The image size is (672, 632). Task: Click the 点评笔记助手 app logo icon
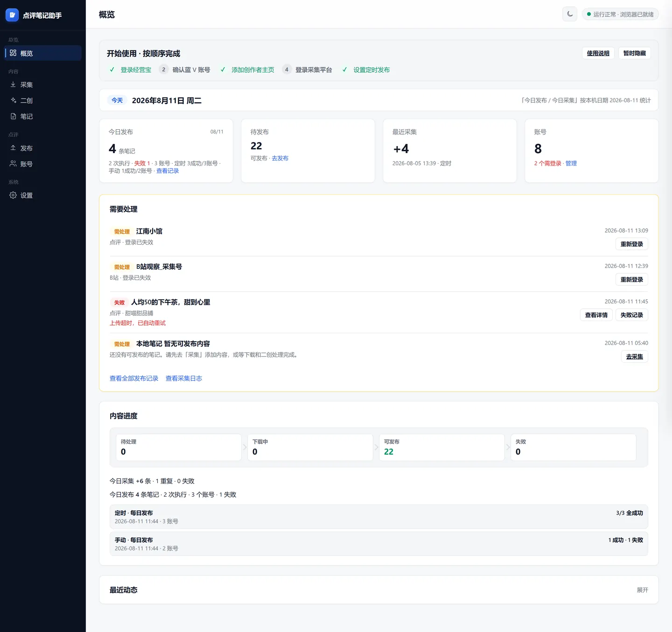point(12,15)
